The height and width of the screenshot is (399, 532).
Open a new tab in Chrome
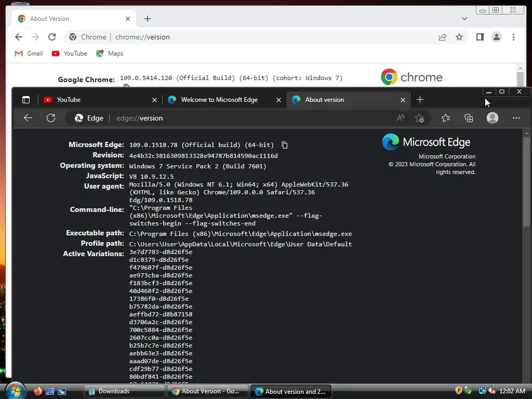(147, 19)
